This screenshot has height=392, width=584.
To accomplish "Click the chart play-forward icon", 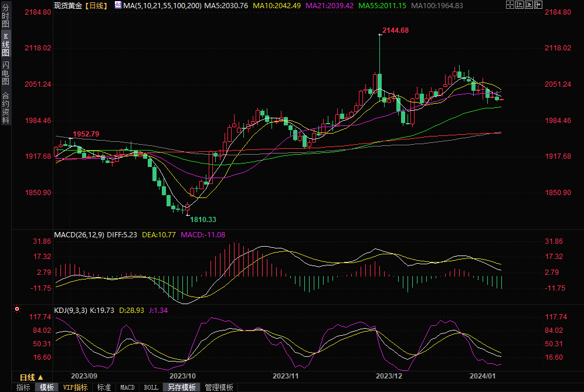I will coord(529,5).
